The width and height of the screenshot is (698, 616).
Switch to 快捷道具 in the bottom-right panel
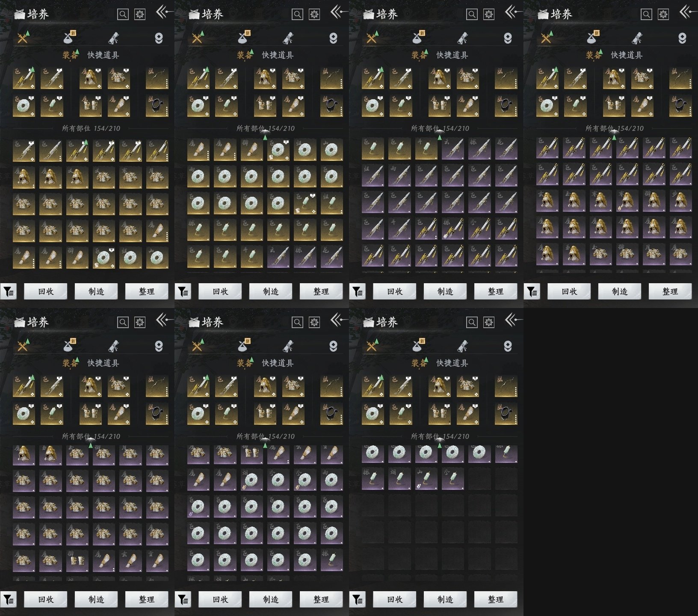point(452,363)
